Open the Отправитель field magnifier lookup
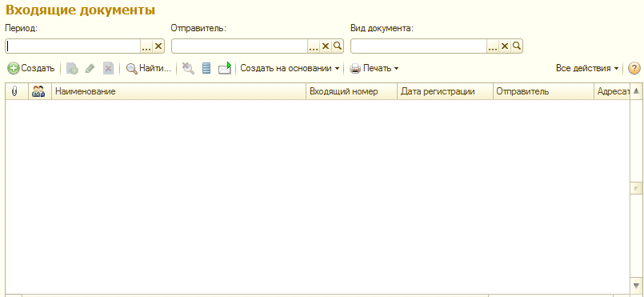The height and width of the screenshot is (297, 644). [x=337, y=46]
